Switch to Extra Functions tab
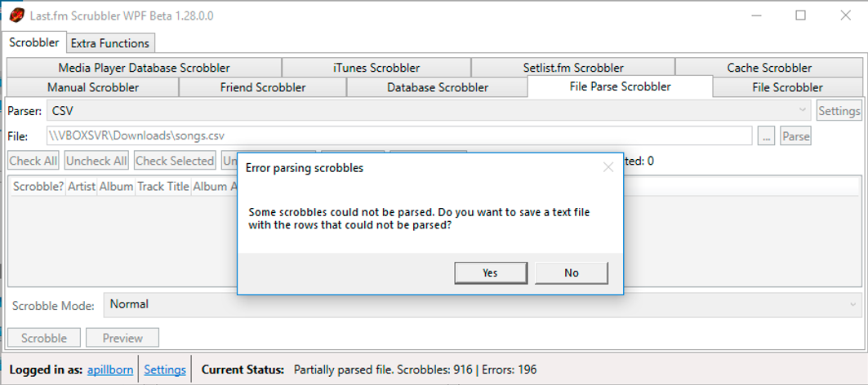 point(109,43)
